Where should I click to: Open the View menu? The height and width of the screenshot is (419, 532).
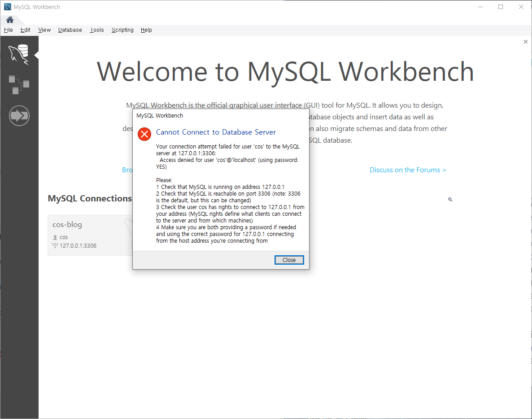tap(44, 30)
